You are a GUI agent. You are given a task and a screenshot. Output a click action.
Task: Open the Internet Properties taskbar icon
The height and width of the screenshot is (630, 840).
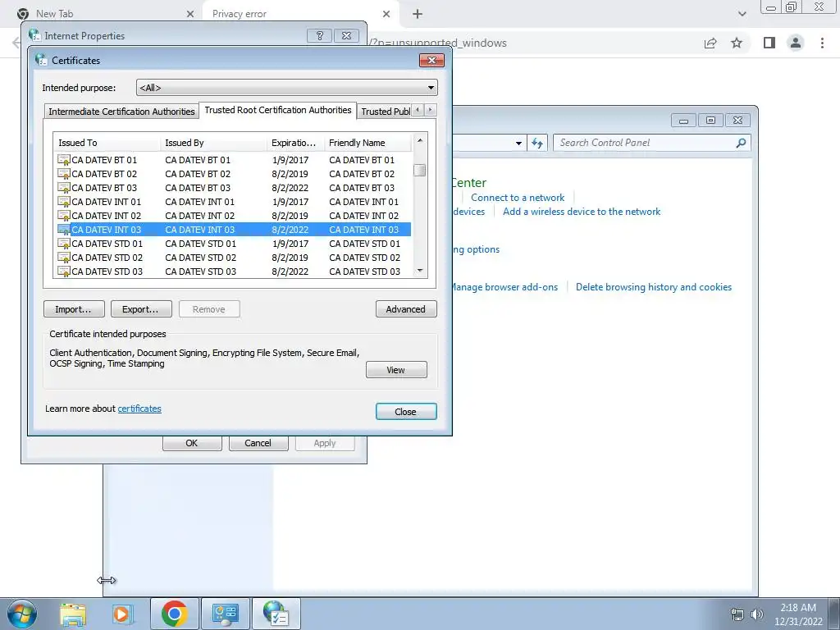[276, 614]
